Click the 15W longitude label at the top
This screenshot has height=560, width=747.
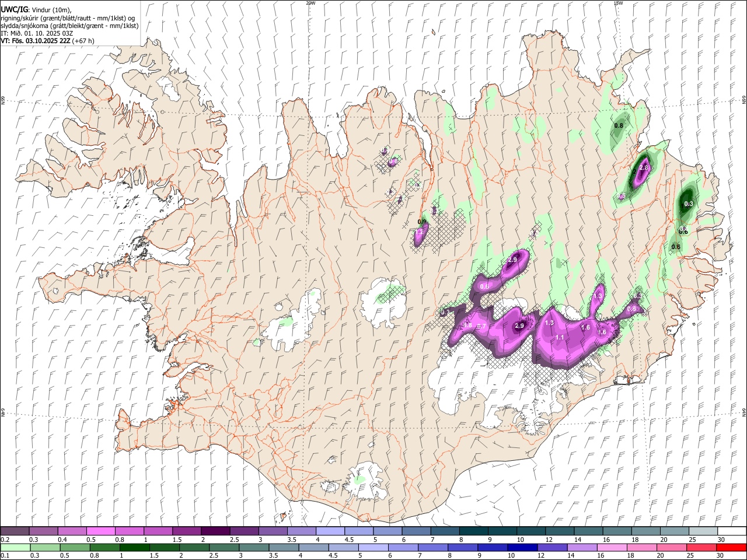click(618, 3)
